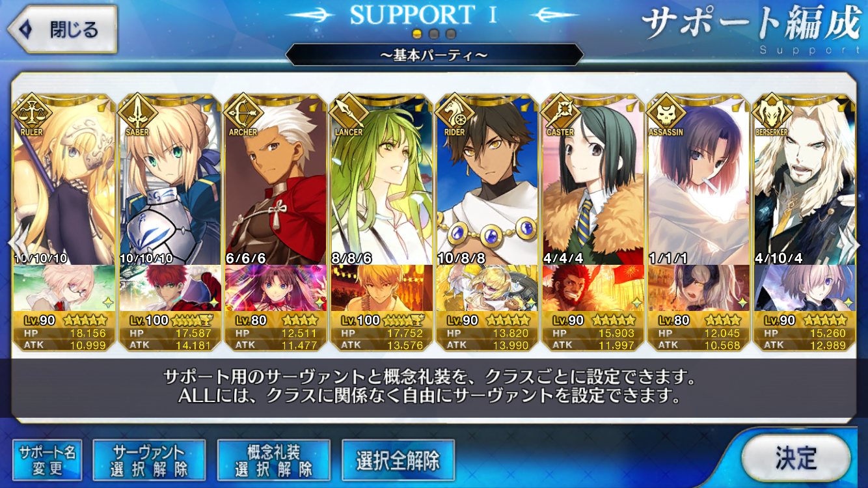Click 概念礼装選択解除 button
The image size is (868, 488).
click(274, 460)
